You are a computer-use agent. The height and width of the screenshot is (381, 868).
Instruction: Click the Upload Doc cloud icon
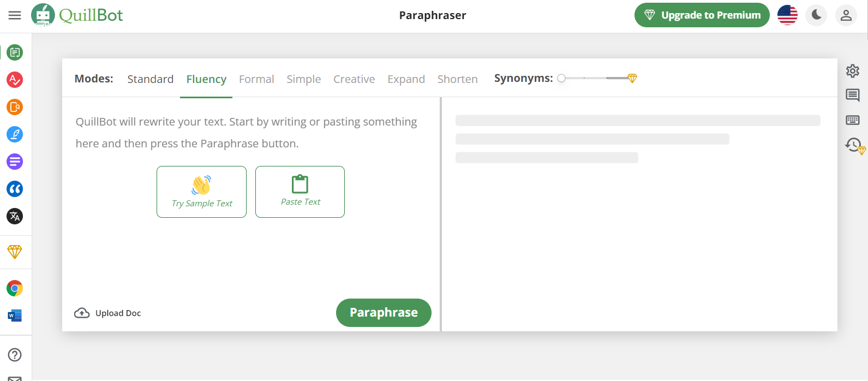(82, 313)
